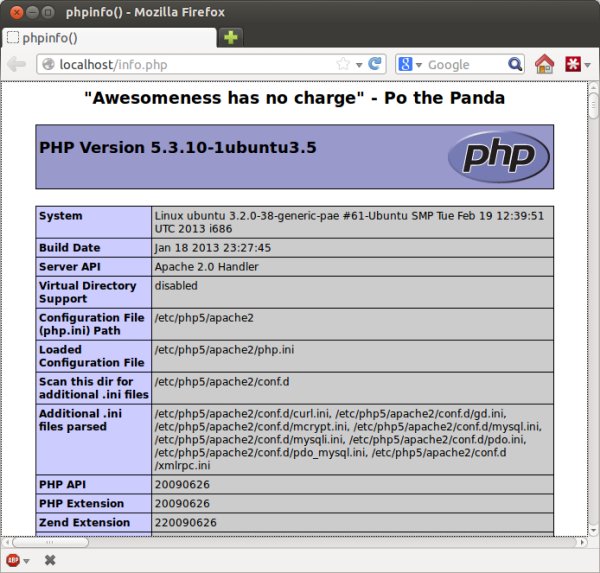
Task: Minimize the Firefox window
Action: (32, 13)
